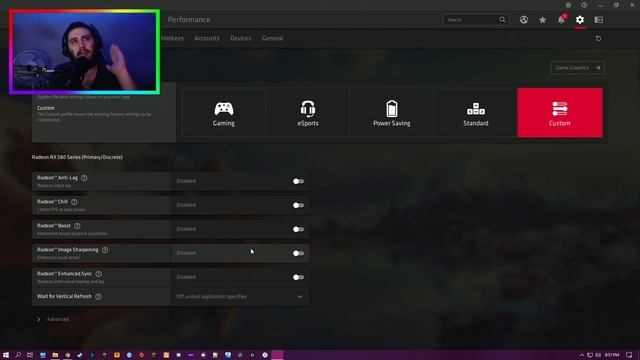Open the Windows notification center icon
This screenshot has height=360, width=640.
[x=629, y=355]
